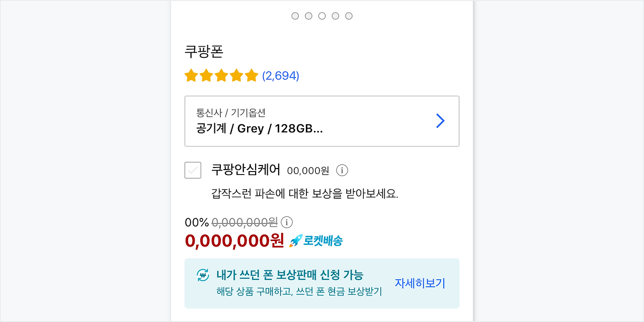The height and width of the screenshot is (322, 644).
Task: Click the 쿠팡안심케어 label text
Action: [246, 170]
